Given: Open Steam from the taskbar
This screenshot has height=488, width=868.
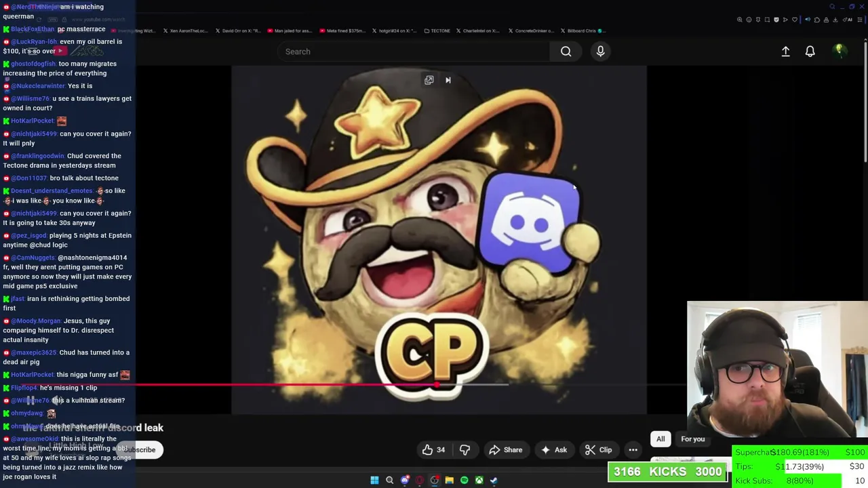Looking at the screenshot, I should [494, 480].
